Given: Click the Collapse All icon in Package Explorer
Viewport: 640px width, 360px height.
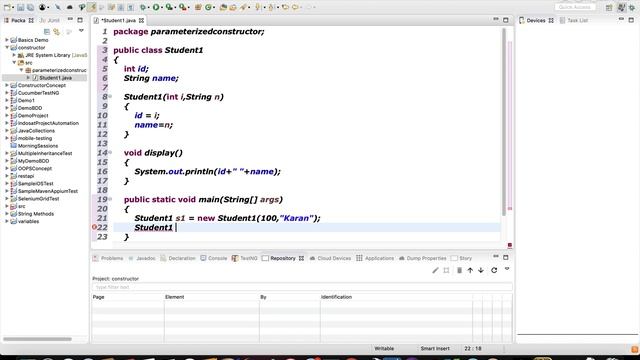Looking at the screenshot, I should 47,31.
